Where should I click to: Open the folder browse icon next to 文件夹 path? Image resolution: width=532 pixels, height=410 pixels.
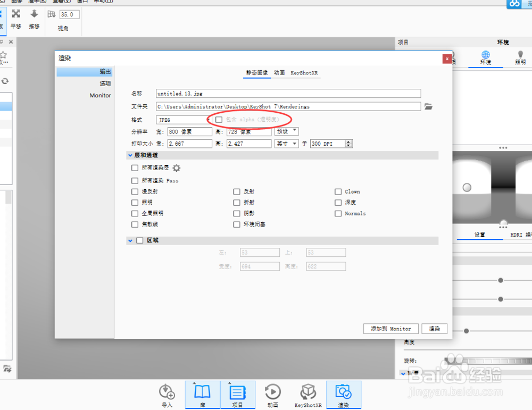point(429,106)
